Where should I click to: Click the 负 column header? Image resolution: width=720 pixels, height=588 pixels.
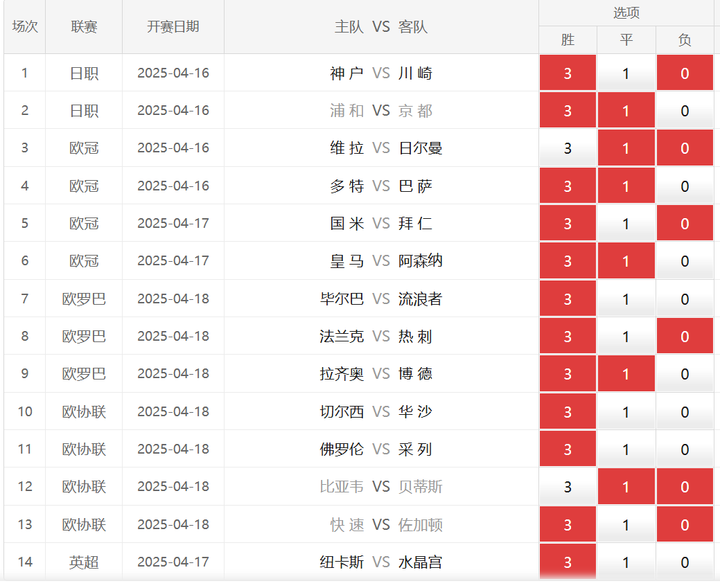[x=685, y=40]
